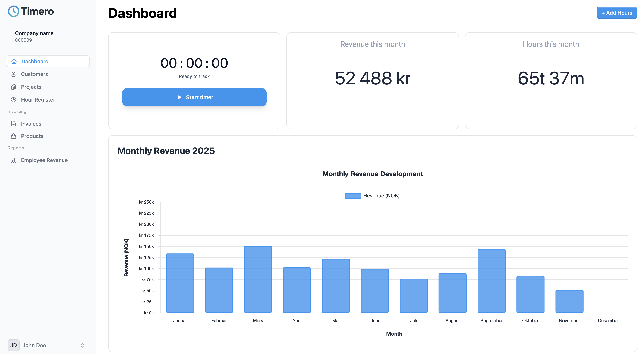The image size is (644, 354).
Task: Click the Timero clock logo icon
Action: [14, 11]
